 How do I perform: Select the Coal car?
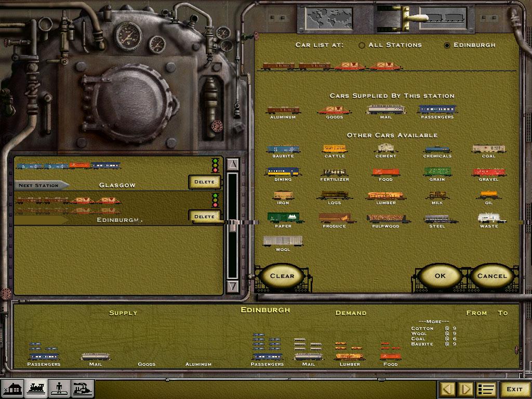coord(488,150)
